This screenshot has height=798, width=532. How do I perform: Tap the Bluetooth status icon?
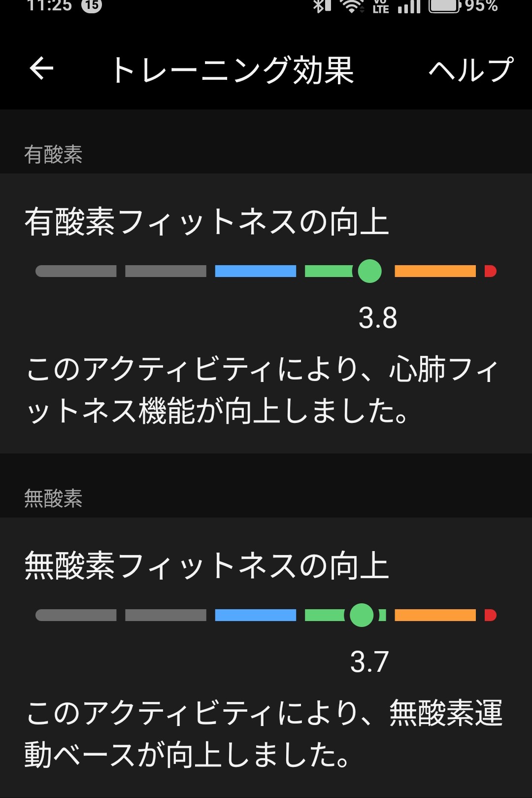click(322, 5)
